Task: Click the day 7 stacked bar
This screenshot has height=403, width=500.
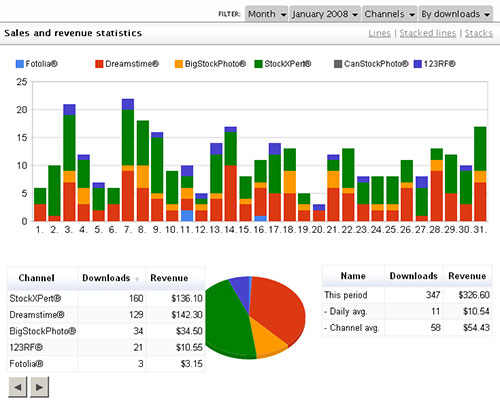Action: [128, 160]
